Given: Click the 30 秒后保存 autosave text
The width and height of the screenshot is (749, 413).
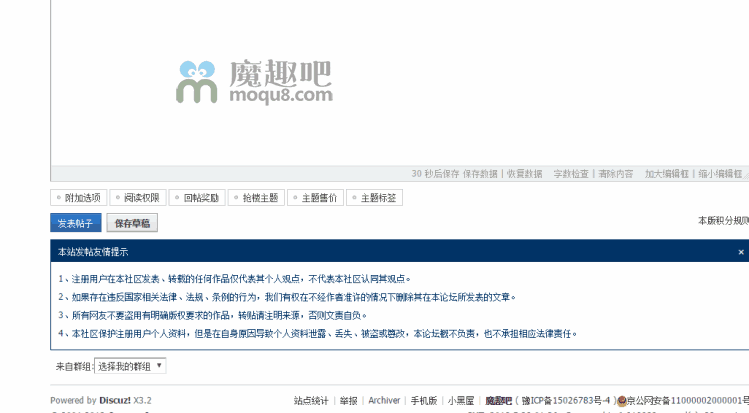Looking at the screenshot, I should point(435,174).
